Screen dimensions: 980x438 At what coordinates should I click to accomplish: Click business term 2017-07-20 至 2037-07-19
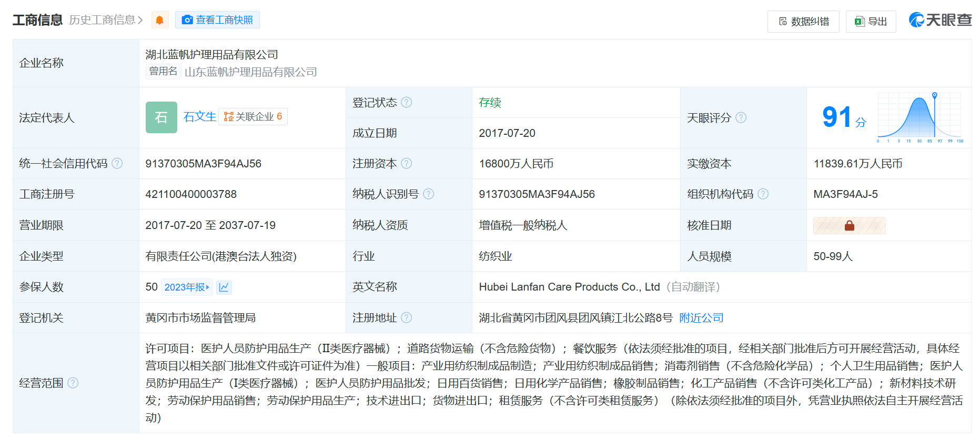pyautogui.click(x=210, y=225)
